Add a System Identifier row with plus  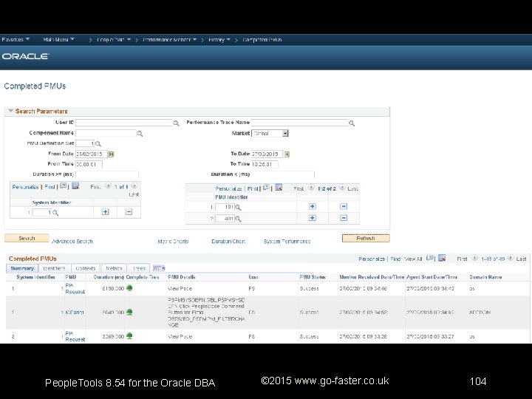coord(106,212)
